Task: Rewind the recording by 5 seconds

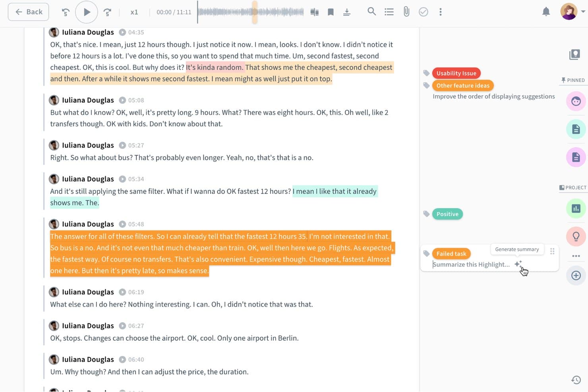Action: click(x=66, y=12)
